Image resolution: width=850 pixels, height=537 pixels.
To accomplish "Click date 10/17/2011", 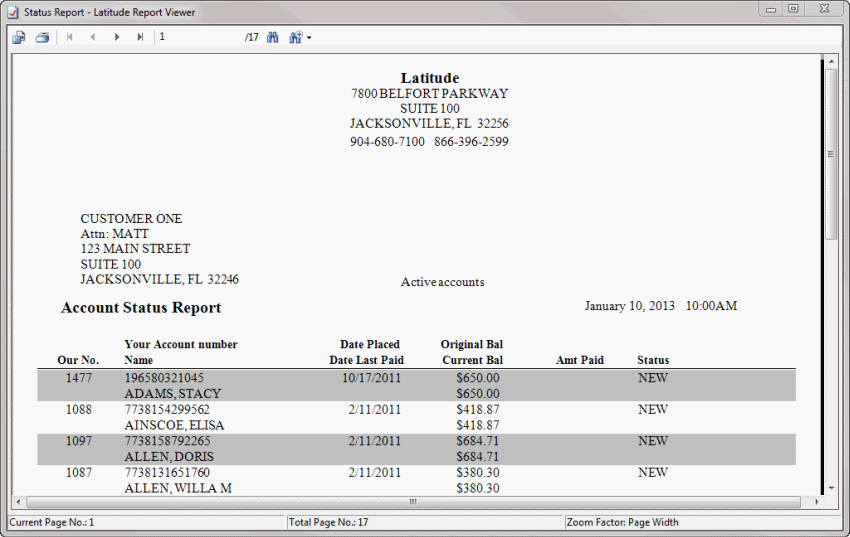I will coord(371,378).
